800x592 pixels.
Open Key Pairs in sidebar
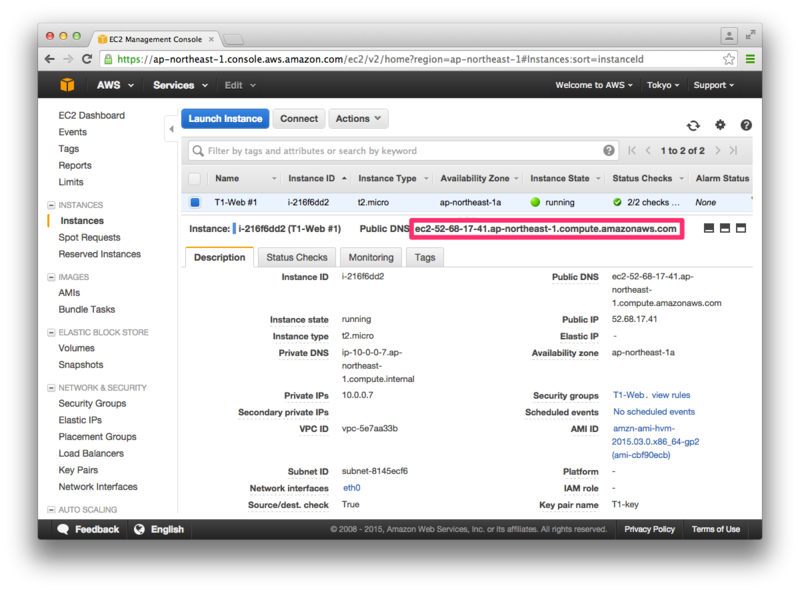click(x=78, y=470)
